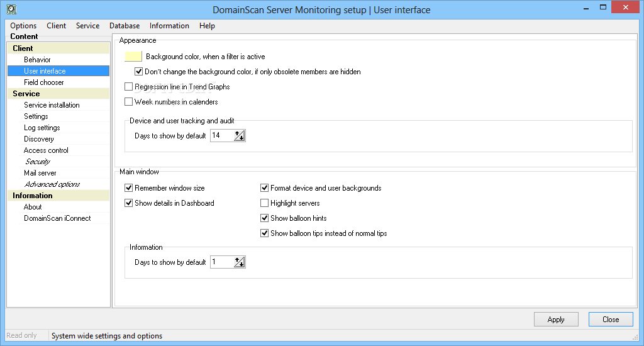Toggle Show balloon tips instead of normal tips

(265, 233)
